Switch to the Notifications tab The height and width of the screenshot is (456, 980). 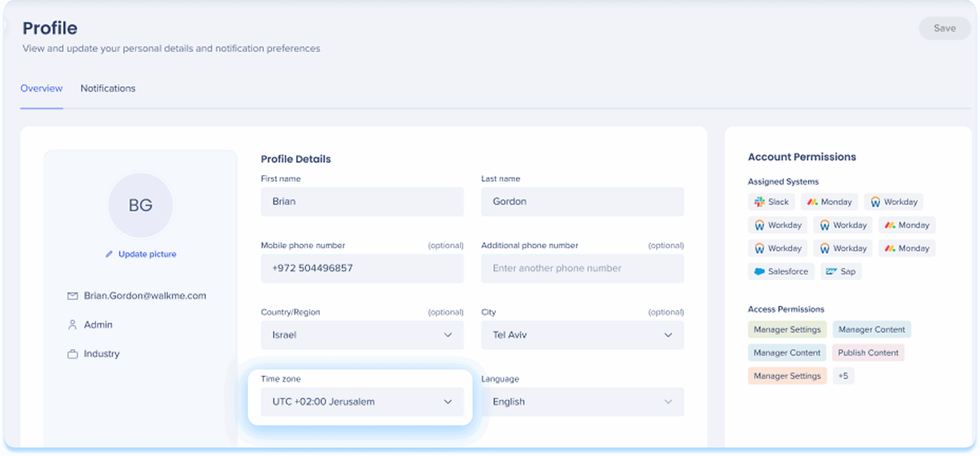pyautogui.click(x=108, y=89)
